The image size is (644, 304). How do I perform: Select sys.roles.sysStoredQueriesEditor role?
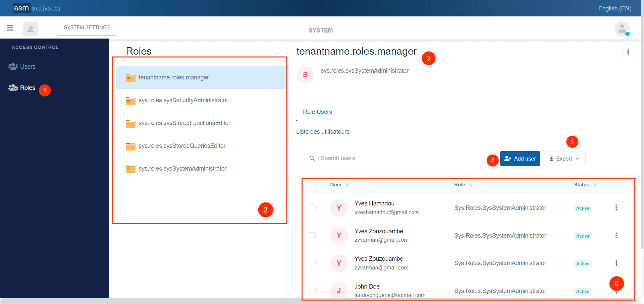(x=182, y=146)
